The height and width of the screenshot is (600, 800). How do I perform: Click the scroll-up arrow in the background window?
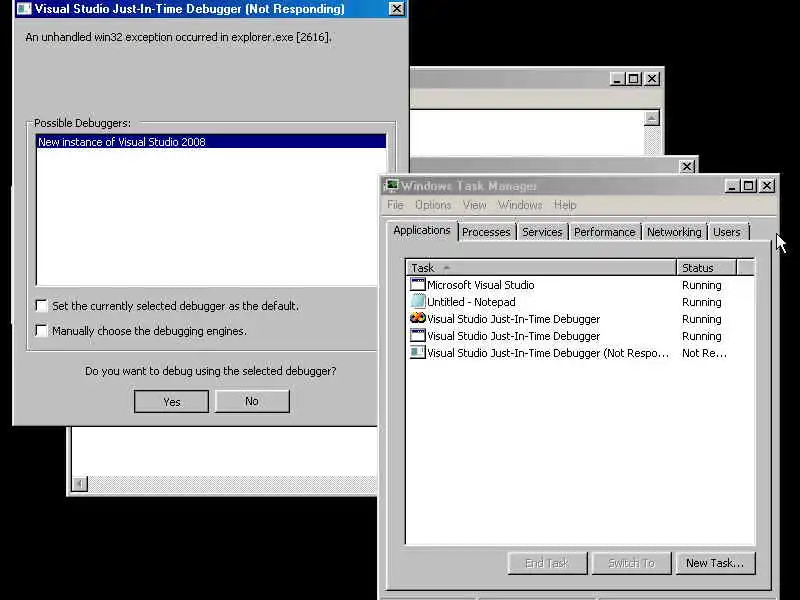pyautogui.click(x=652, y=118)
